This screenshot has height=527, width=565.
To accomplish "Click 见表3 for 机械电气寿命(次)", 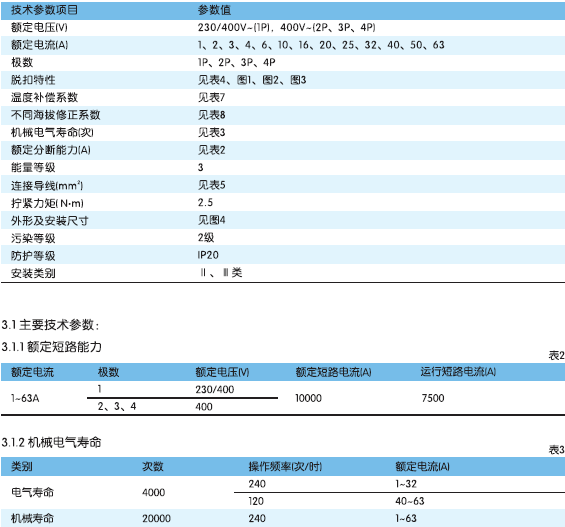I will [212, 133].
